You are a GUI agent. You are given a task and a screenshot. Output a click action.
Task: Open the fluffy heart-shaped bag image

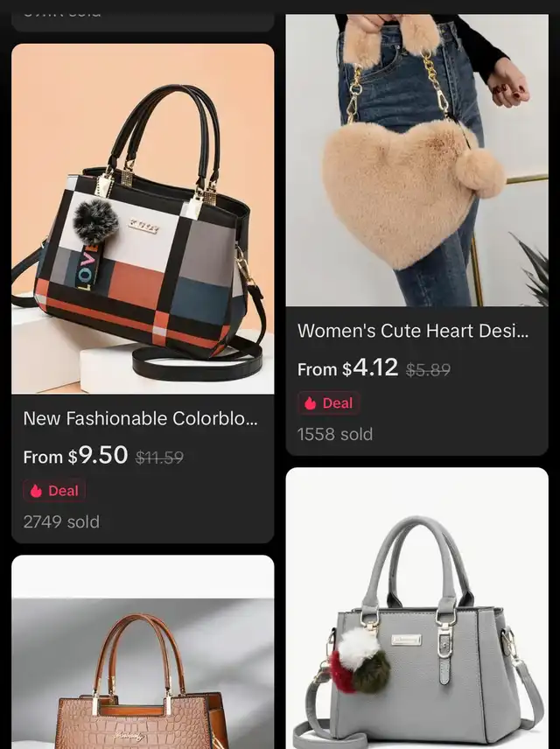pos(416,160)
